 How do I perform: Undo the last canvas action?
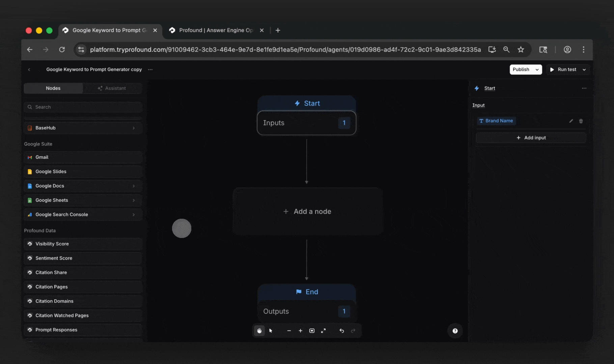341,331
